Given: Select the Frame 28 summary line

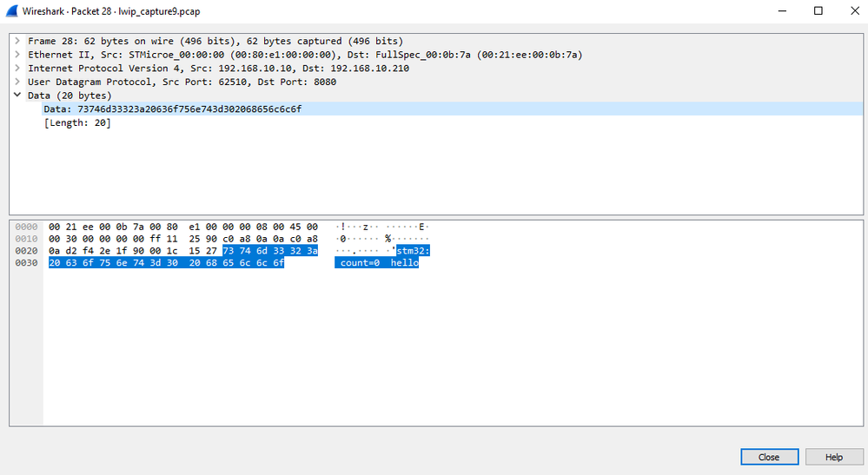Looking at the screenshot, I should click(215, 41).
